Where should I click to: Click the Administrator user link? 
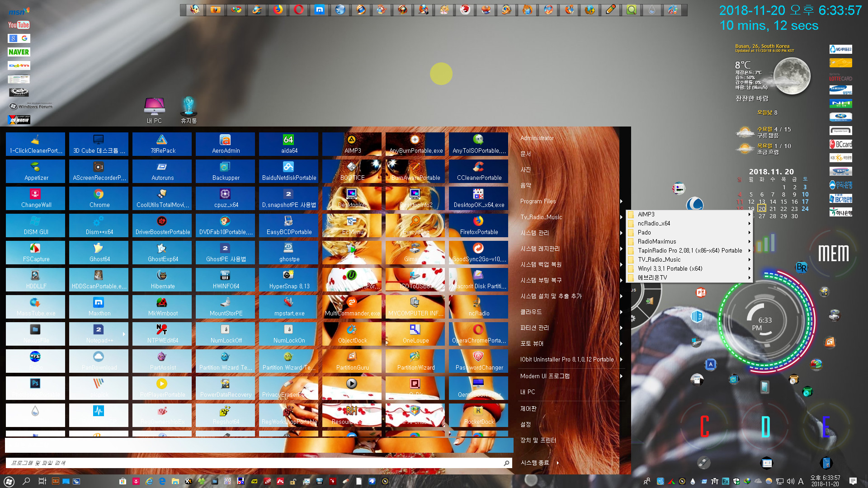[537, 138]
